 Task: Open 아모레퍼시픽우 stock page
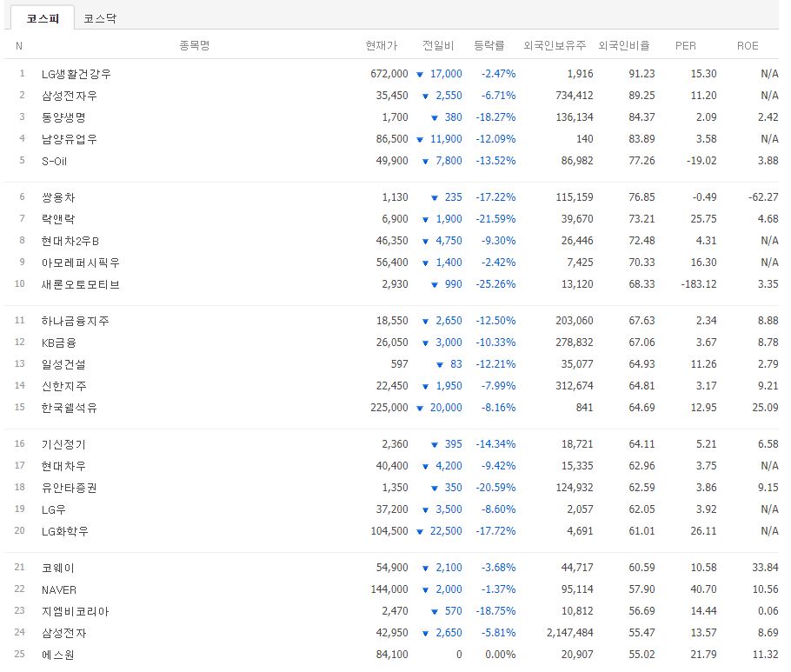[x=80, y=263]
